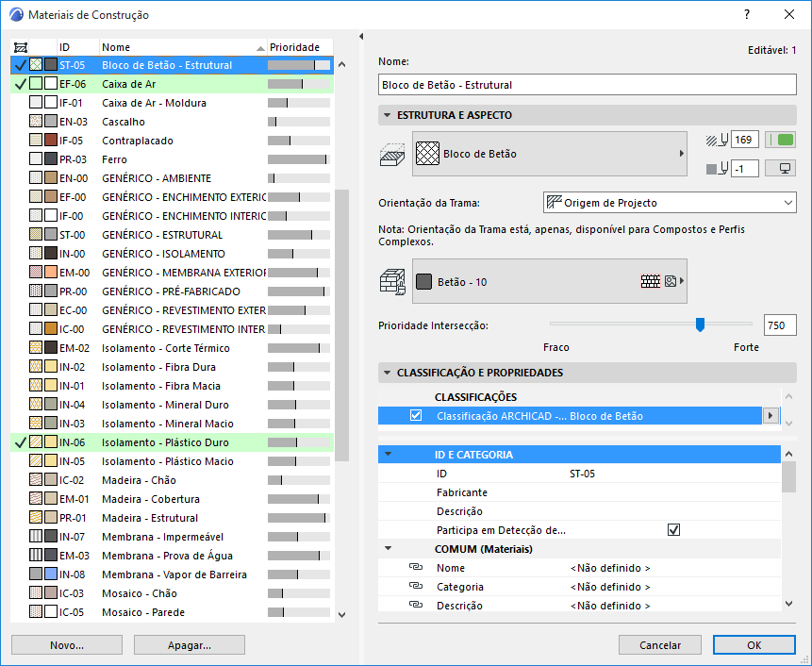The image size is (812, 666).
Task: Click the brick texture icon in Betão - 10 button
Action: tap(651, 281)
